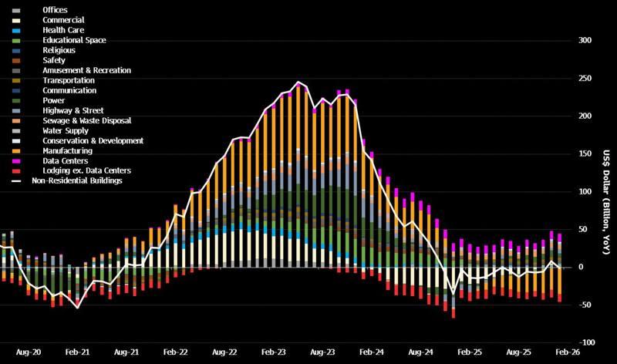Click the Aug-21 x-axis label
The width and height of the screenshot is (617, 364).
(126, 352)
